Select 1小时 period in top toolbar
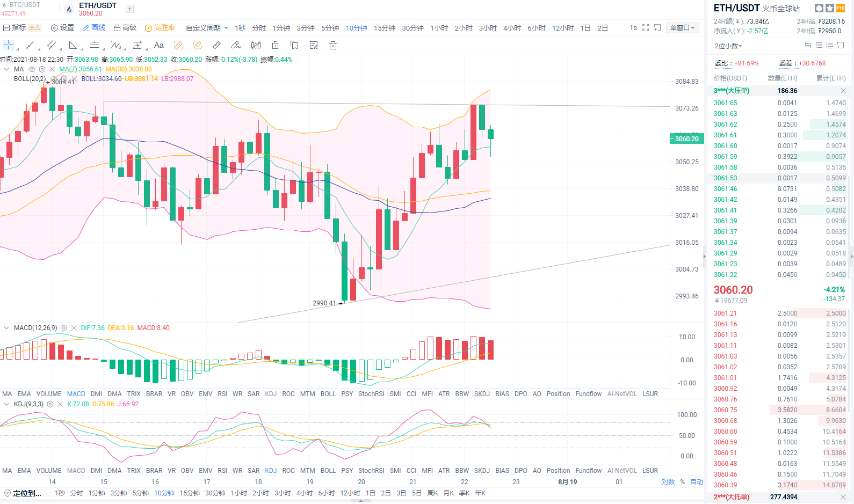The height and width of the screenshot is (504, 854). click(x=439, y=28)
